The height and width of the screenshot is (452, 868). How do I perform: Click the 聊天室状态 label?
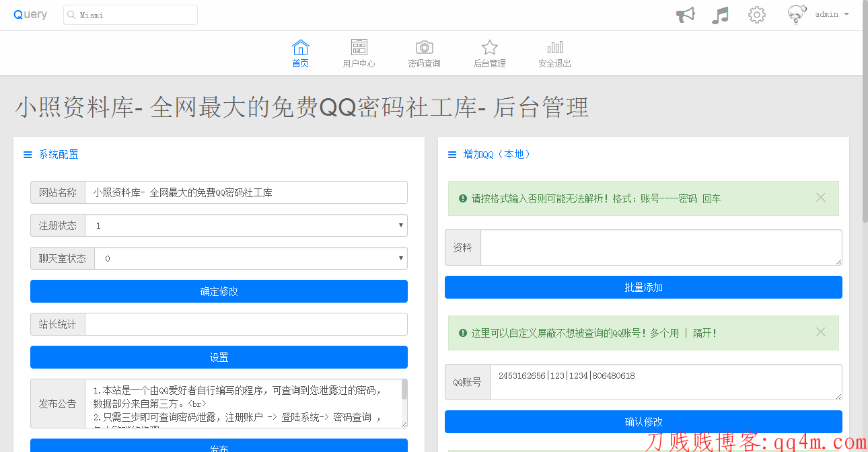coord(63,258)
